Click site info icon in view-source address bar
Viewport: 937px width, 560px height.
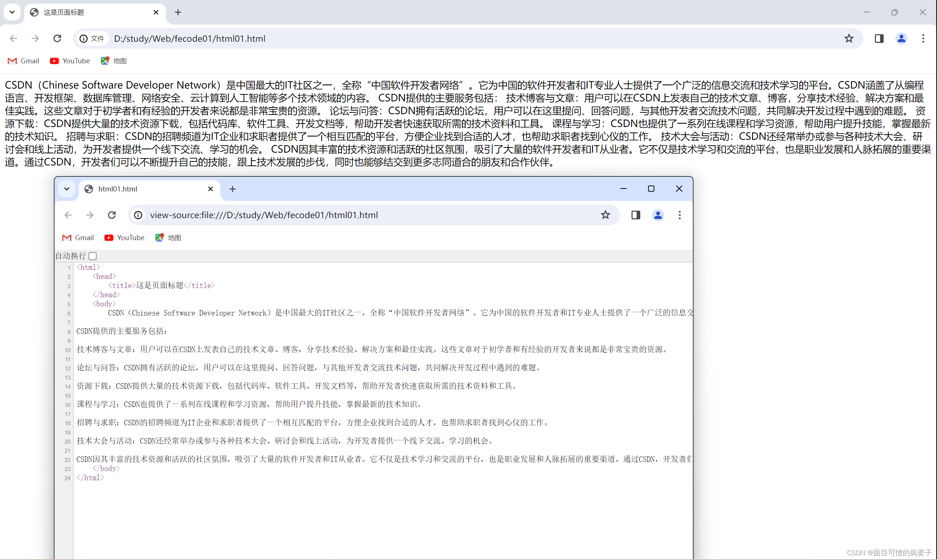[x=138, y=215]
